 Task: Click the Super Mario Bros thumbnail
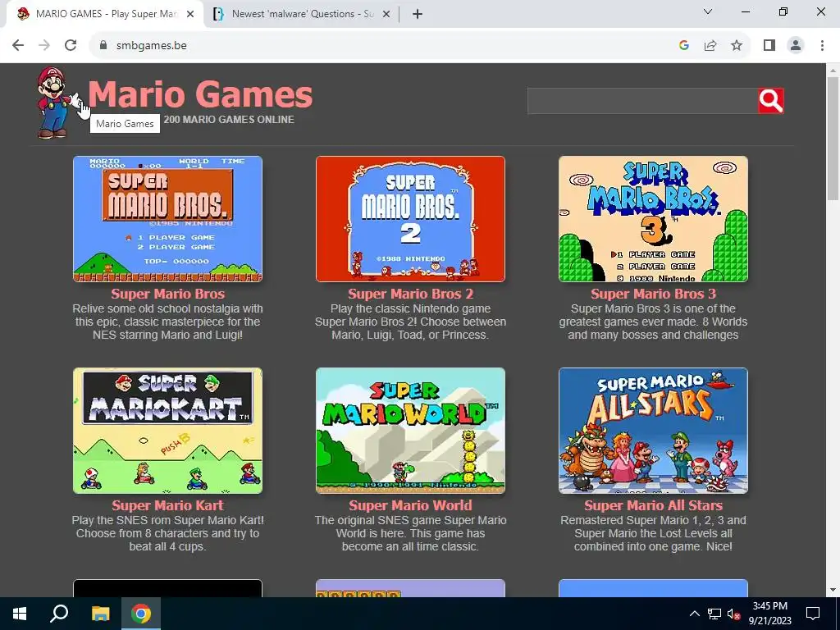[x=167, y=218]
